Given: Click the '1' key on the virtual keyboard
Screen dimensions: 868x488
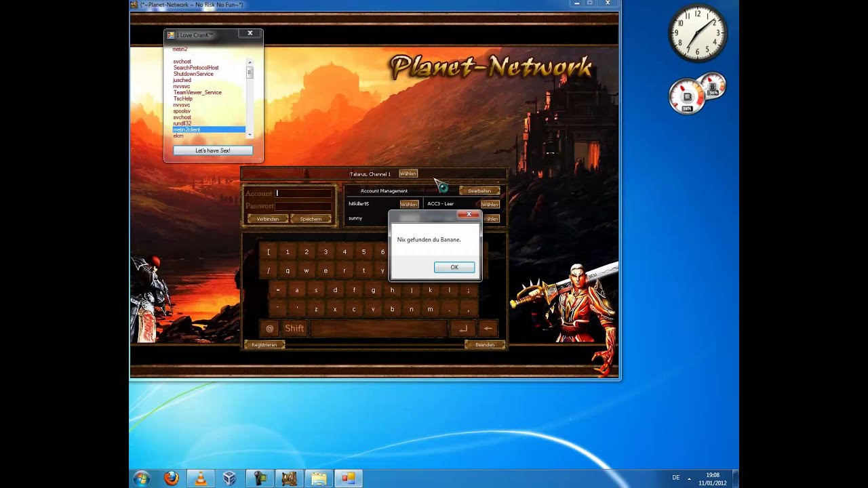Looking at the screenshot, I should (288, 252).
